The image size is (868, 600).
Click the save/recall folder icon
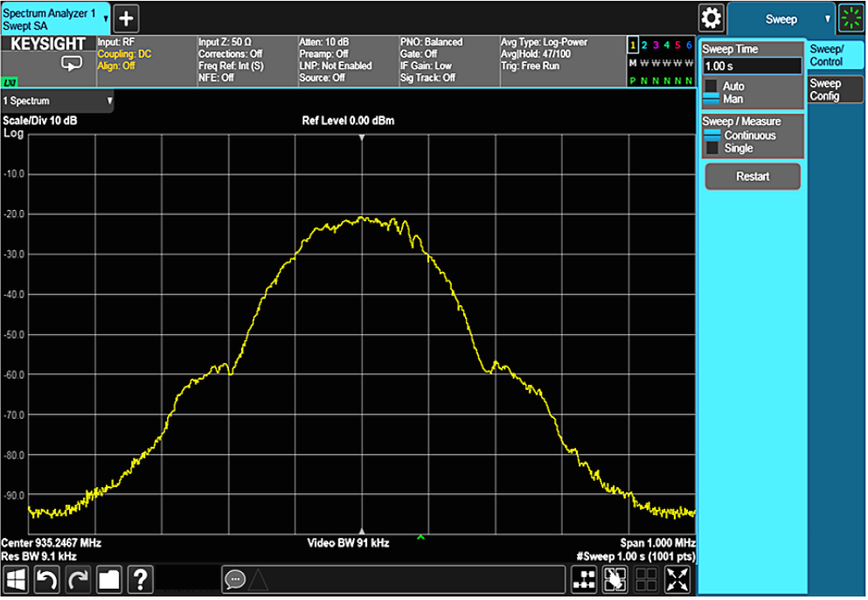109,579
